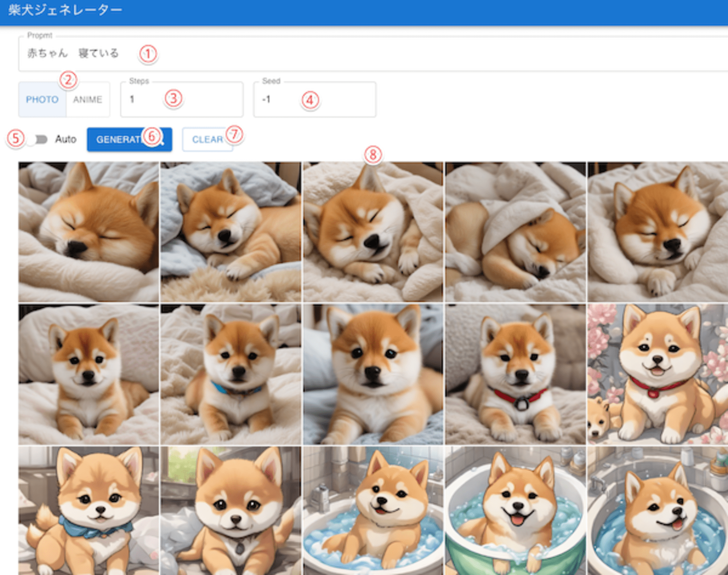
Task: Click the Steps input field
Action: [182, 99]
